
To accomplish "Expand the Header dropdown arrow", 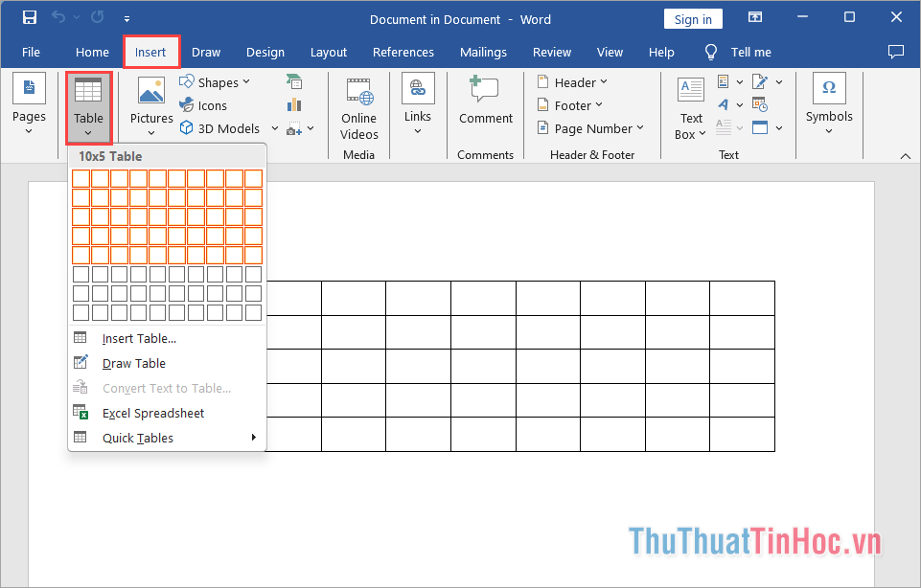I will [x=604, y=81].
